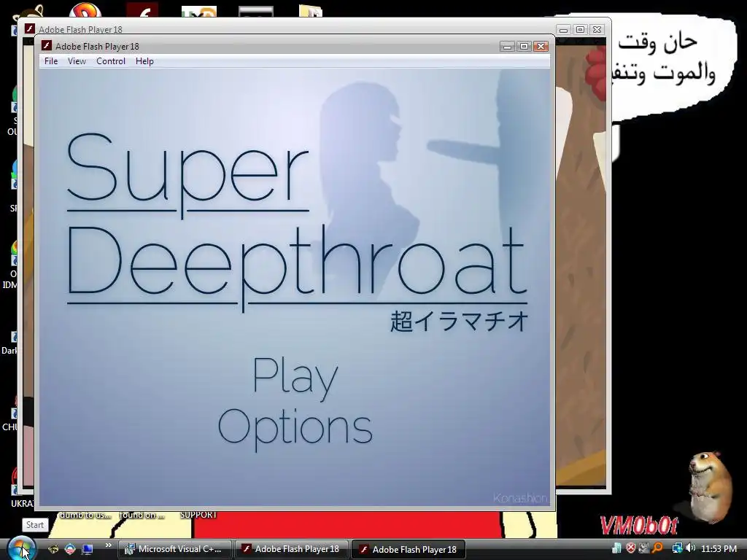Click the Play option on the game title screen
The width and height of the screenshot is (747, 560).
[x=295, y=378]
